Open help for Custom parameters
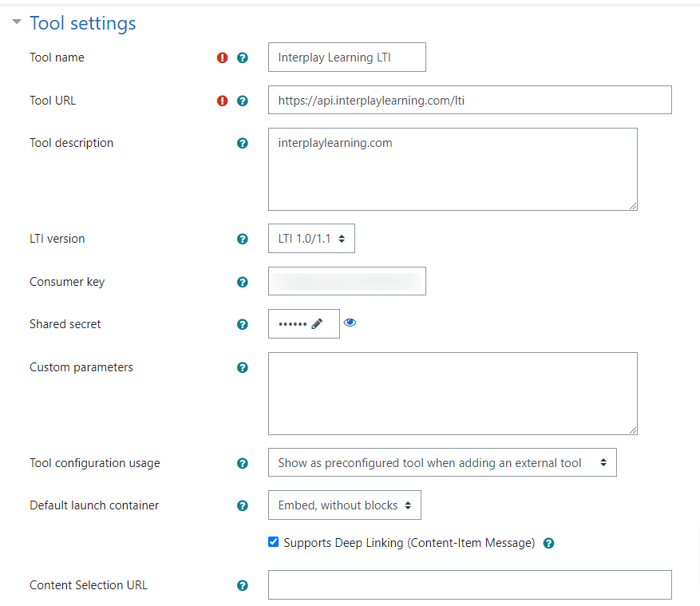 [x=243, y=367]
